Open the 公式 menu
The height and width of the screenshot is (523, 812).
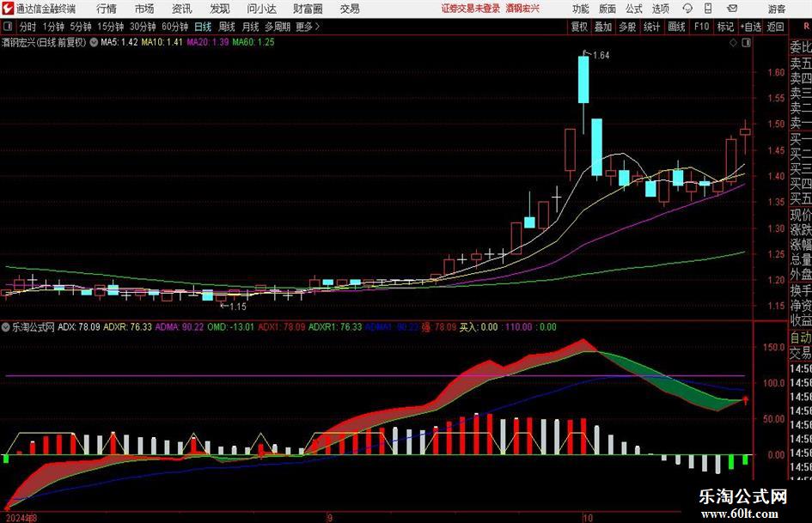[633, 9]
